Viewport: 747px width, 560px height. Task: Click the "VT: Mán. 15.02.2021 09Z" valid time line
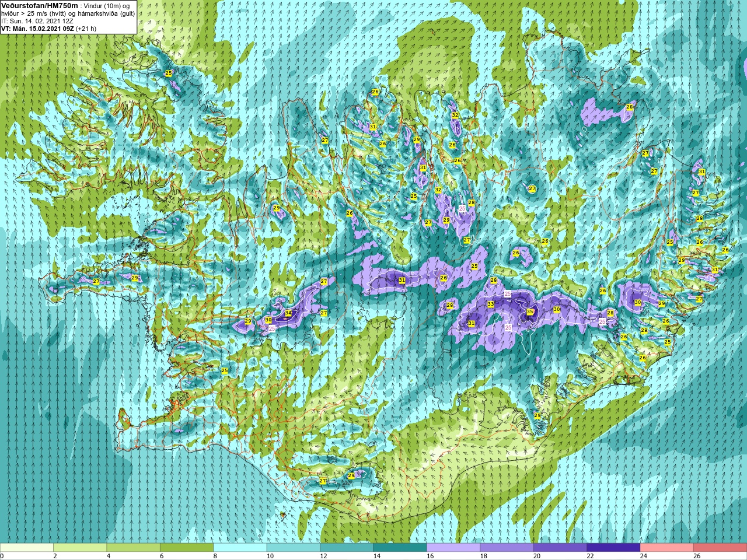37,28
